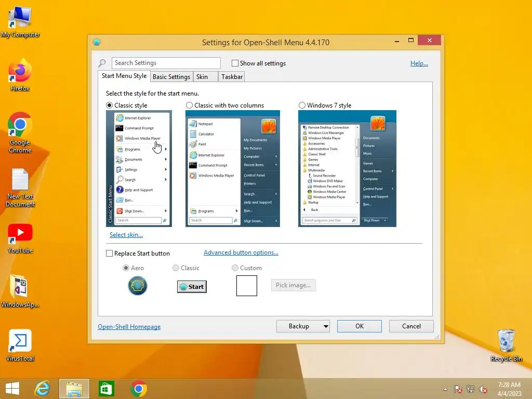This screenshot has width=532, height=399.
Task: Select the Custom button radio option
Action: coord(235,268)
